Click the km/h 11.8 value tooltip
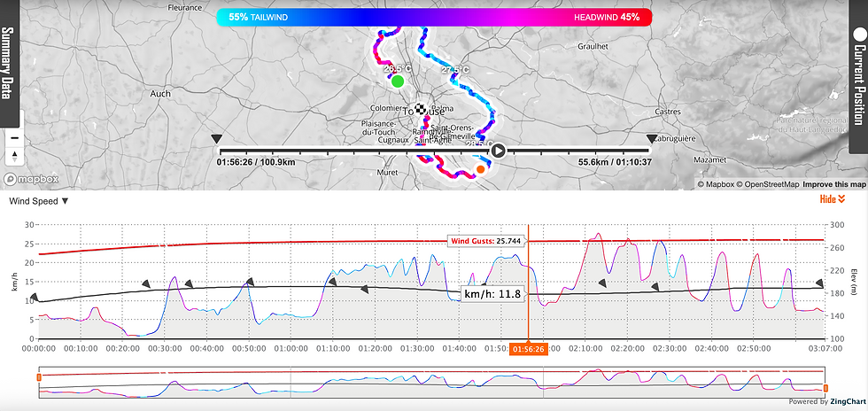 click(492, 293)
